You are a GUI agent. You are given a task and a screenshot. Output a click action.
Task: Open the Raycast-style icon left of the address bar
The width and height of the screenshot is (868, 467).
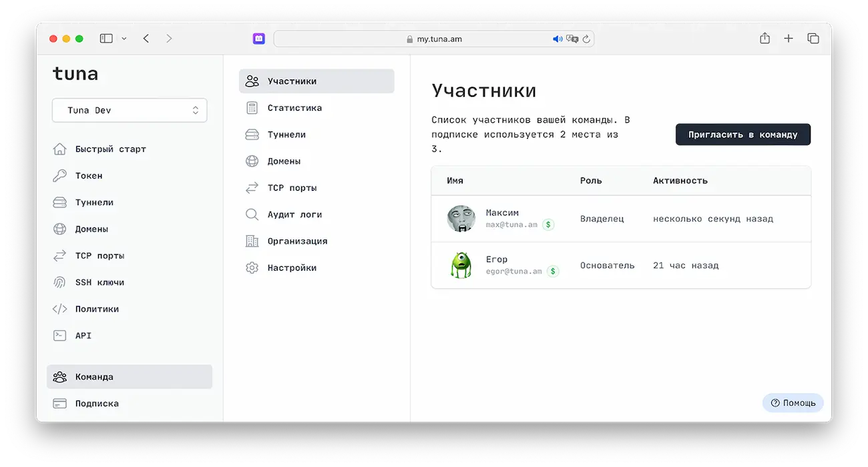click(258, 38)
